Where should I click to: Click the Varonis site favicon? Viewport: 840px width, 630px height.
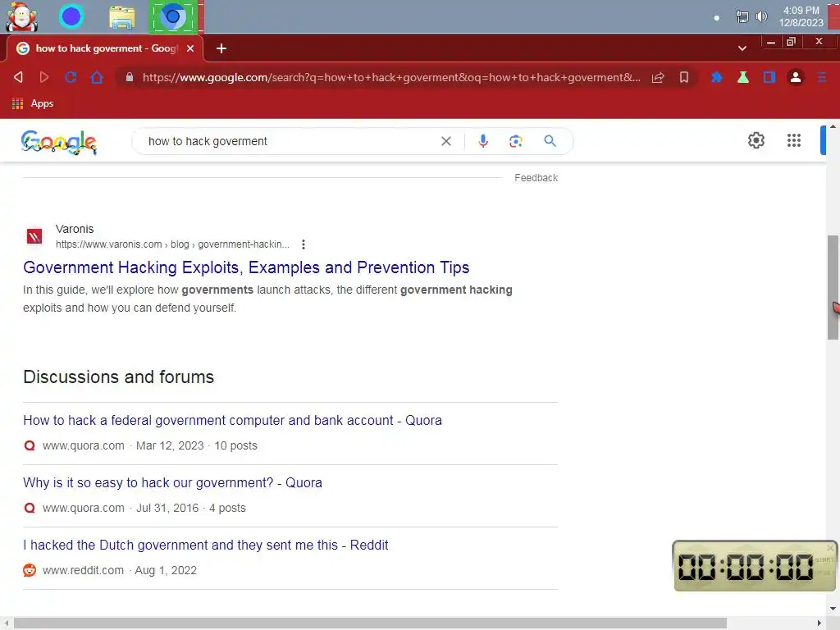(34, 236)
